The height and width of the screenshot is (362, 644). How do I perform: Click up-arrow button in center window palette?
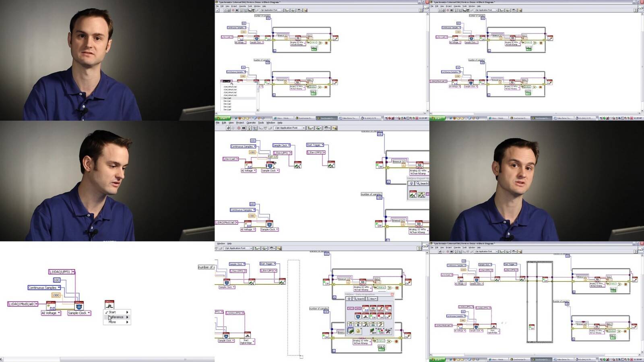point(411,184)
